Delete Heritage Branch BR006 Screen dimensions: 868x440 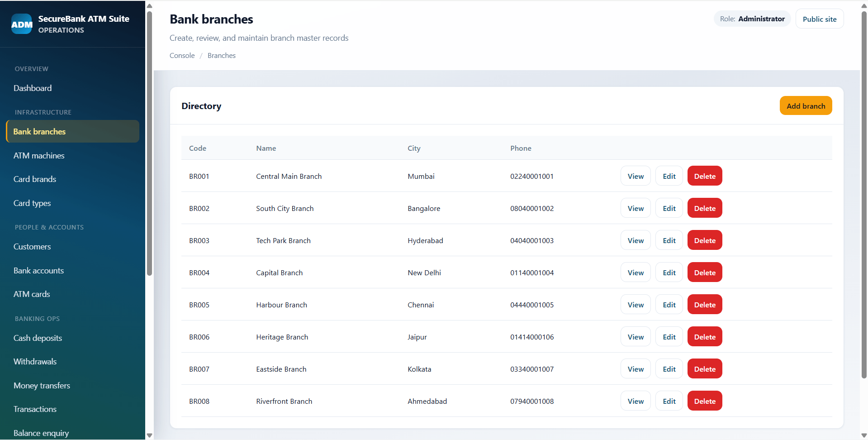pos(705,337)
